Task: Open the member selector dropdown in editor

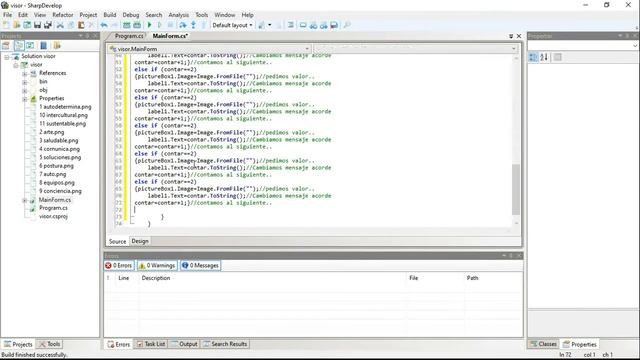Action: click(x=416, y=49)
